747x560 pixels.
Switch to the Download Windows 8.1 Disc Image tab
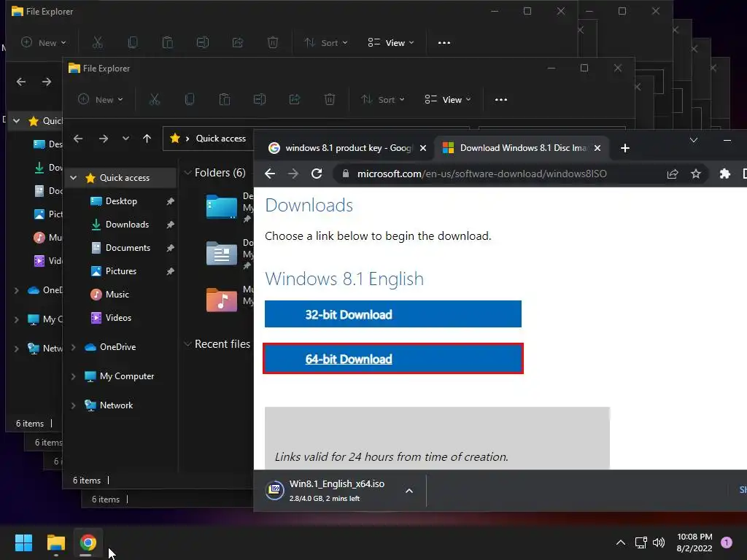522,148
